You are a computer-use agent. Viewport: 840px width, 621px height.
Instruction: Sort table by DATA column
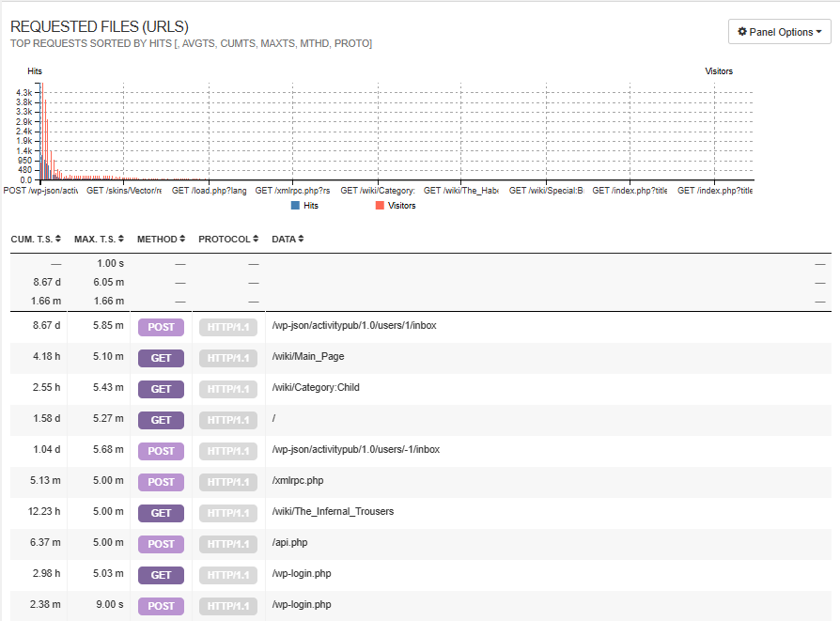pyautogui.click(x=301, y=240)
